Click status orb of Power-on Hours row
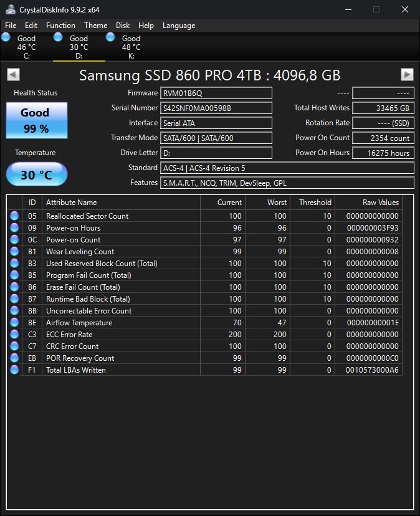Screen dimensions: 420x516 [14, 227]
